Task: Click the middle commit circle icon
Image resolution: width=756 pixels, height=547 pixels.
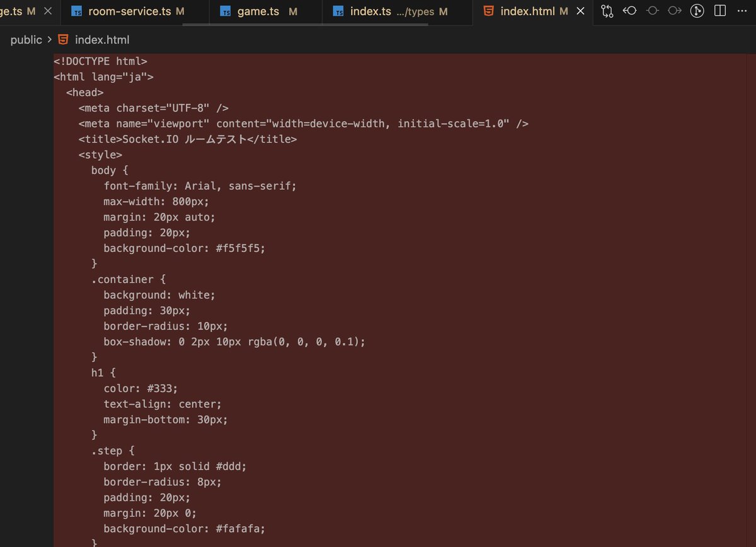Action: pos(652,11)
